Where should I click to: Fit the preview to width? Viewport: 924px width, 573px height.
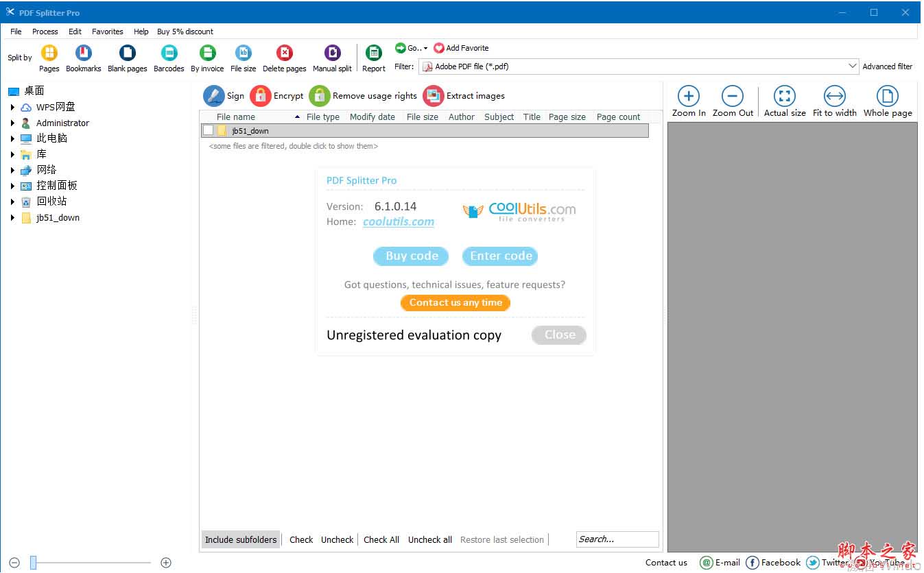835,96
